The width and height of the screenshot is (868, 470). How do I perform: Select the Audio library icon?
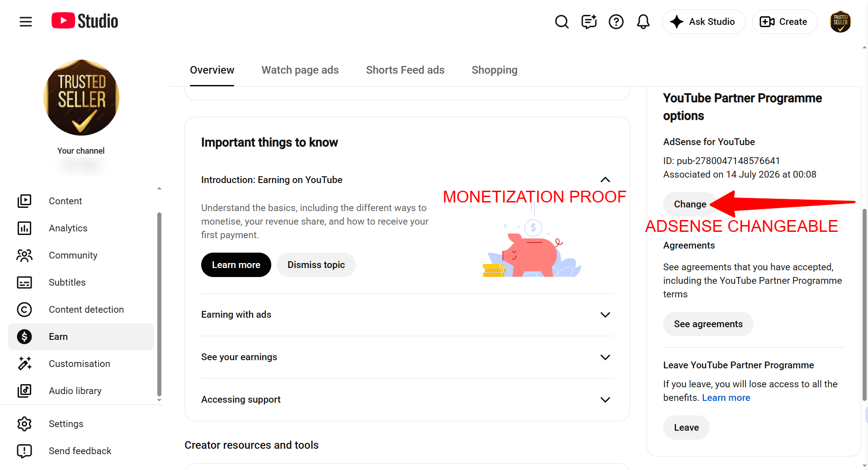[24, 391]
